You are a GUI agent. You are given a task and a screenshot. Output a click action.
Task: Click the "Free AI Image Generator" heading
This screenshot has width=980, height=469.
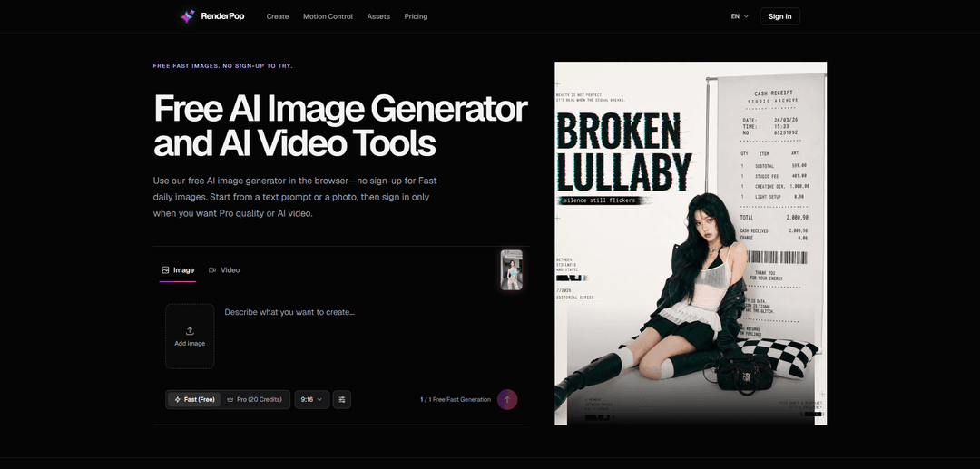point(340,109)
